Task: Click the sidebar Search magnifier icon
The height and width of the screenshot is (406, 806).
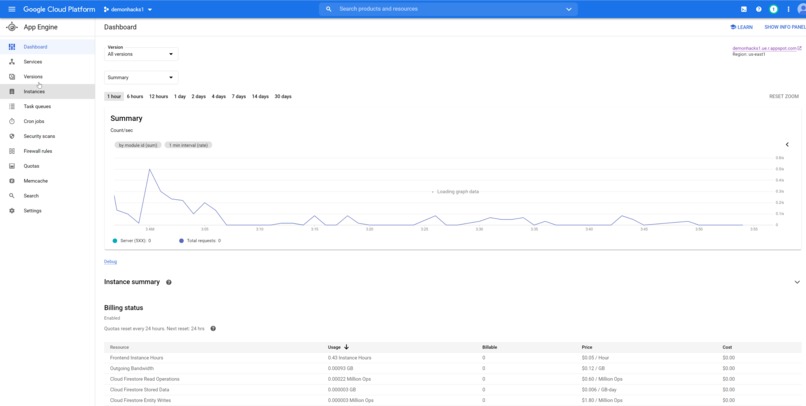Action: pos(12,196)
